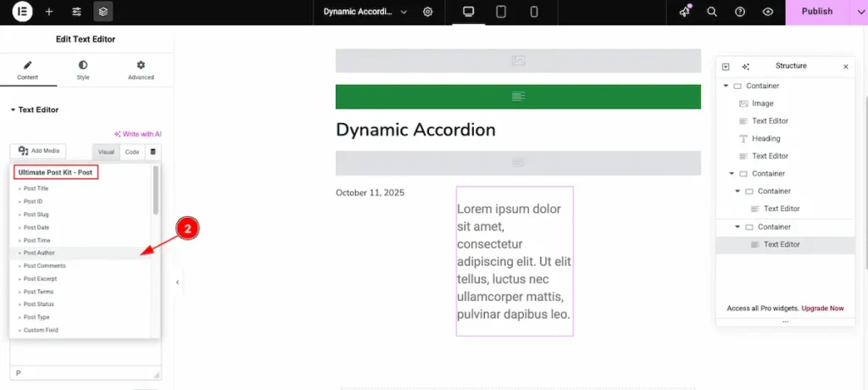Click the plus Add Element icon
The width and height of the screenshot is (868, 390).
[x=49, y=12]
